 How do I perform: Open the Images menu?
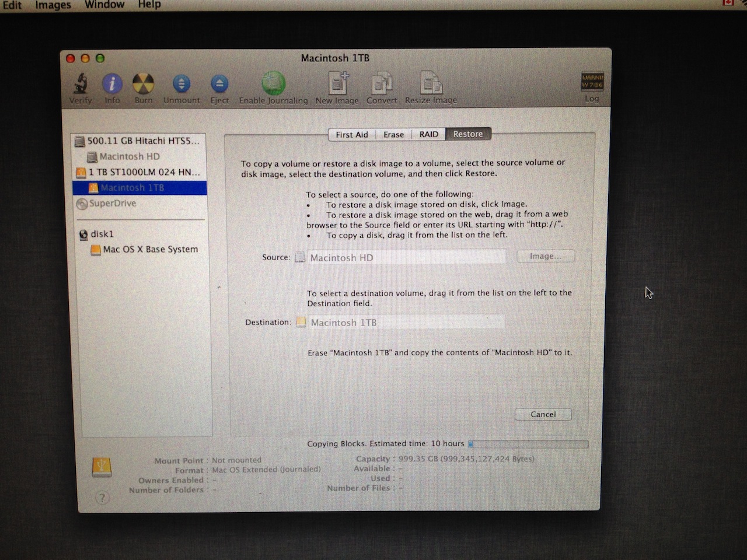click(x=53, y=5)
